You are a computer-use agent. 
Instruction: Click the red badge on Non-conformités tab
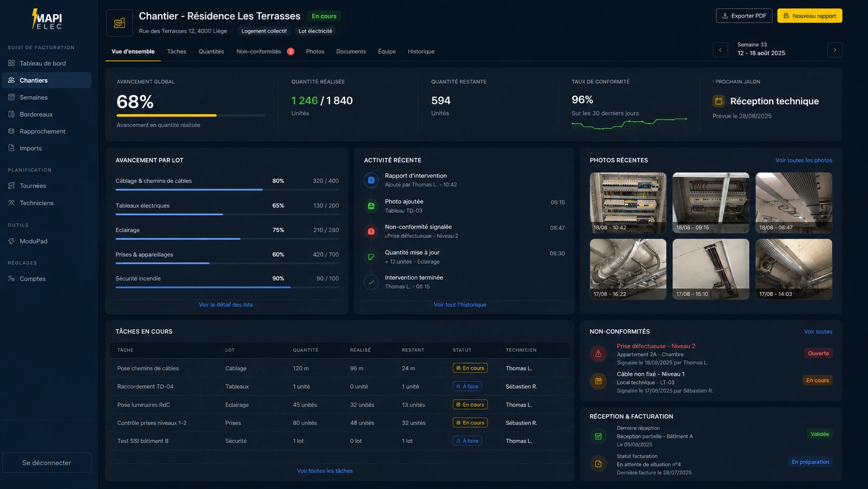(x=291, y=51)
